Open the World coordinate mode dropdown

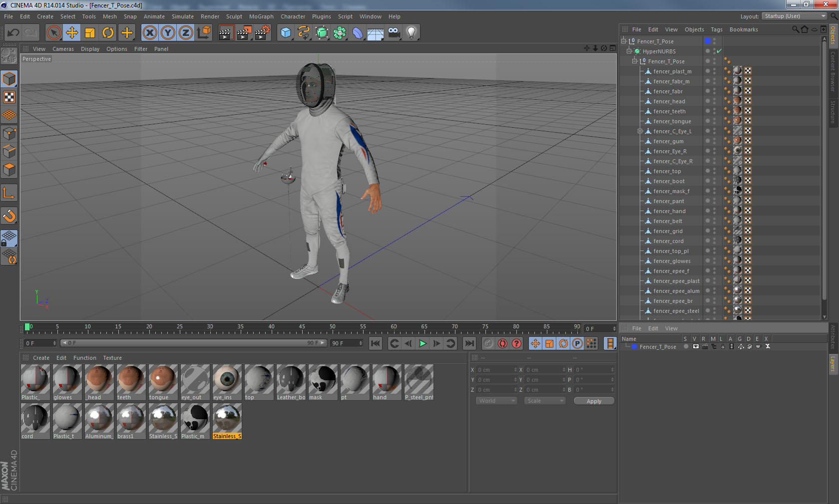click(x=496, y=401)
